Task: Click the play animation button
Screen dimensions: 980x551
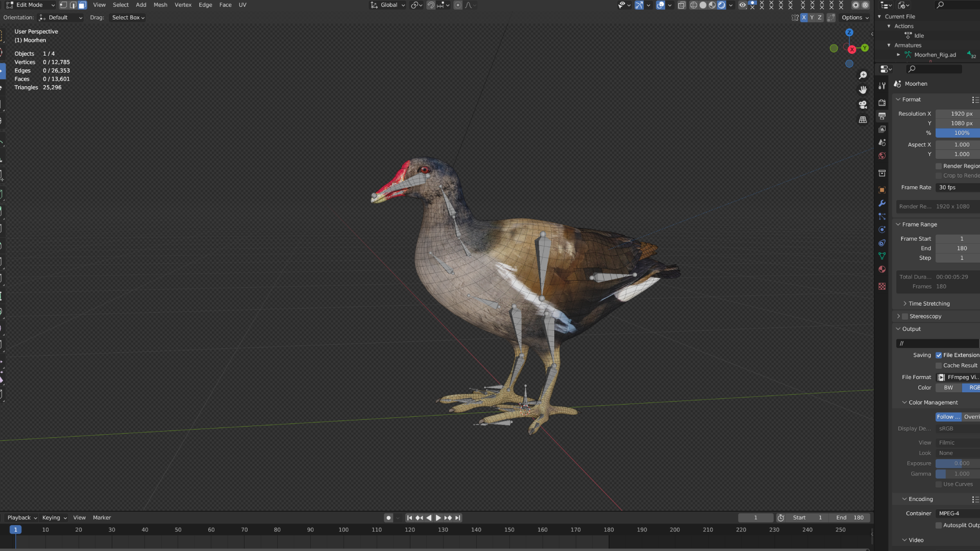Action: tap(438, 518)
